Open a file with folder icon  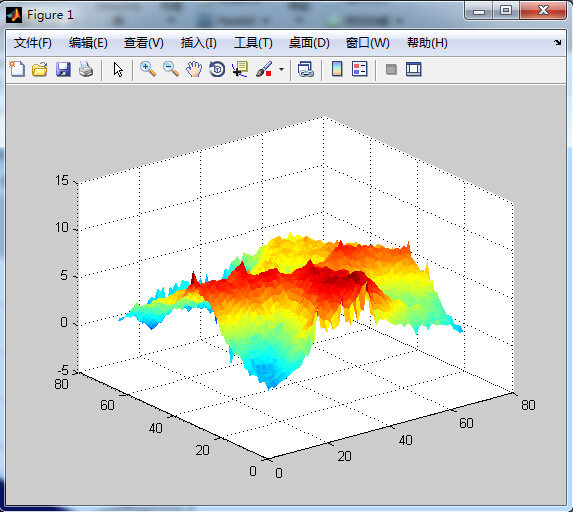click(x=39, y=69)
